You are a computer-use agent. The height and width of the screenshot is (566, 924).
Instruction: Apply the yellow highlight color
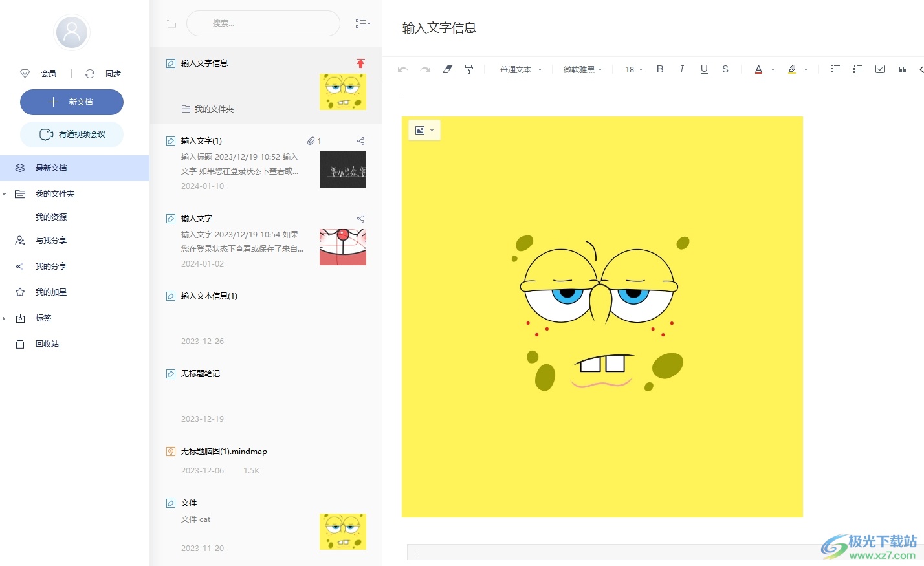point(791,69)
